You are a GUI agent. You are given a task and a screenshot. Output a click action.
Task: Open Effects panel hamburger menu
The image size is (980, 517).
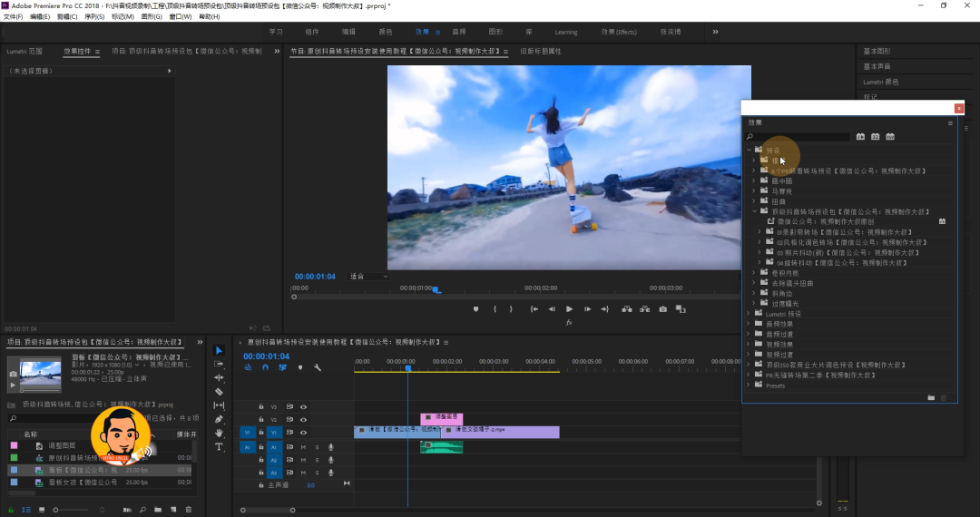[950, 123]
